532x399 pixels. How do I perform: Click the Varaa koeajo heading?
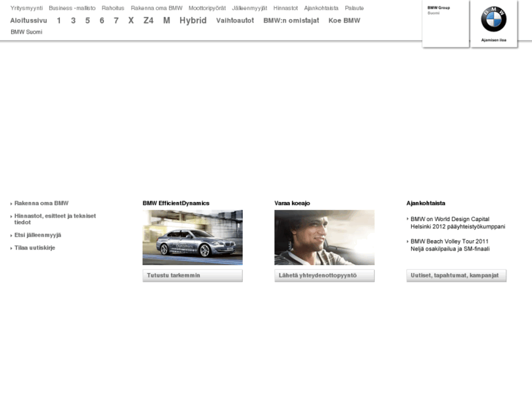tap(292, 203)
